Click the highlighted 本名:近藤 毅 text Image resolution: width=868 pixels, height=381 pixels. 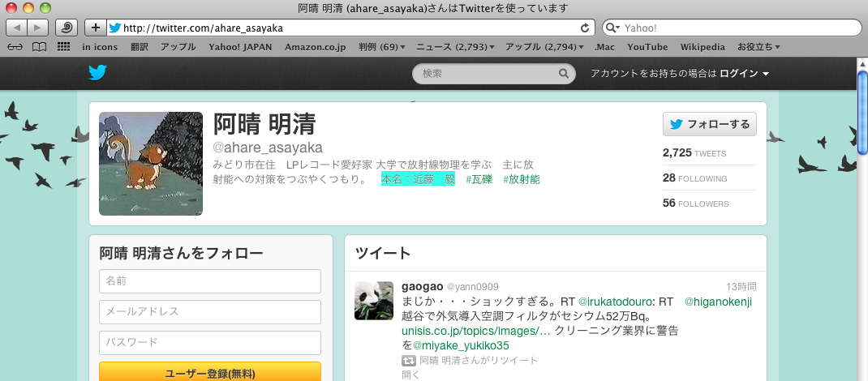418,179
